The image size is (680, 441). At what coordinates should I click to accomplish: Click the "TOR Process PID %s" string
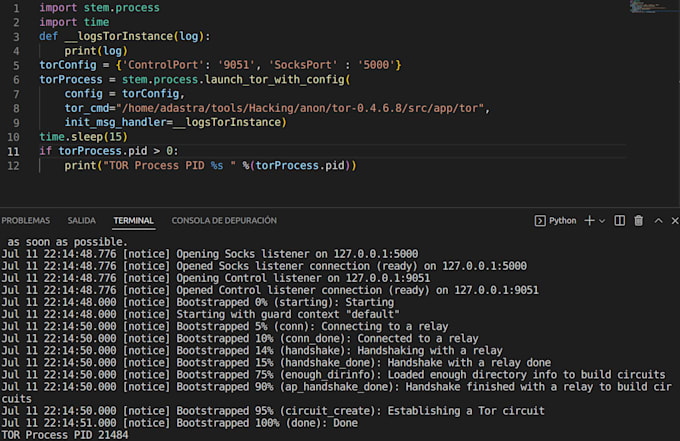(x=169, y=165)
